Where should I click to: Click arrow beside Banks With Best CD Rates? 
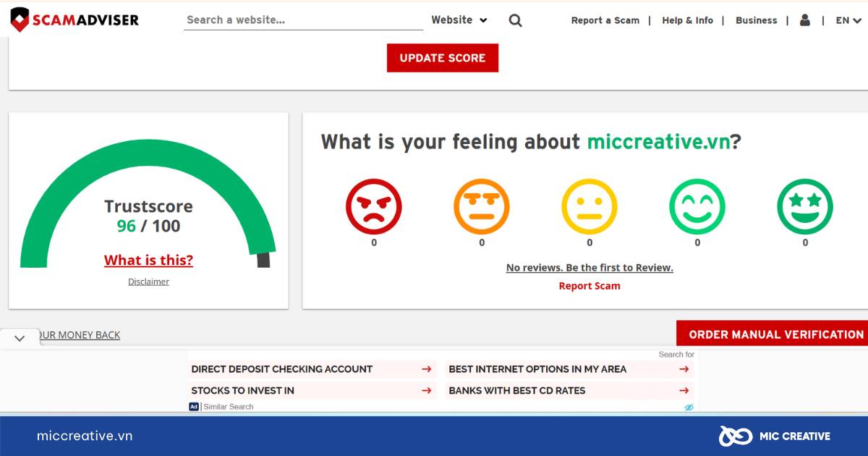coord(684,391)
